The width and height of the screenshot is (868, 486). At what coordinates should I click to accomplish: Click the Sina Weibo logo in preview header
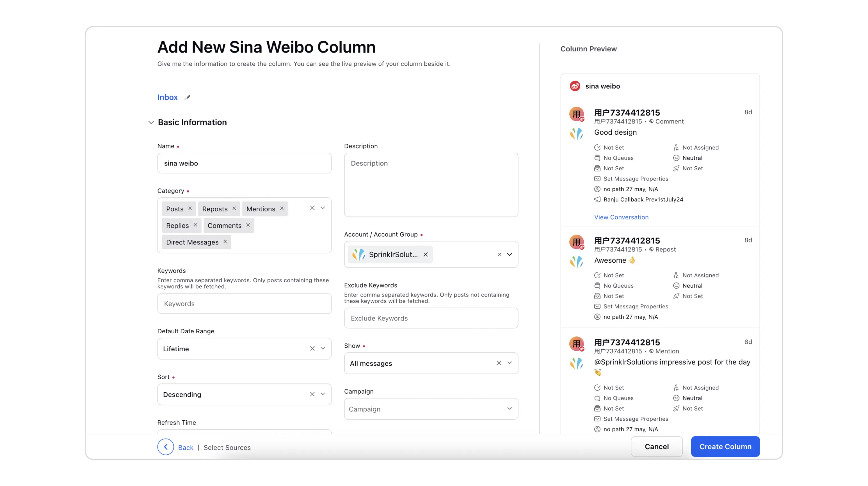575,86
